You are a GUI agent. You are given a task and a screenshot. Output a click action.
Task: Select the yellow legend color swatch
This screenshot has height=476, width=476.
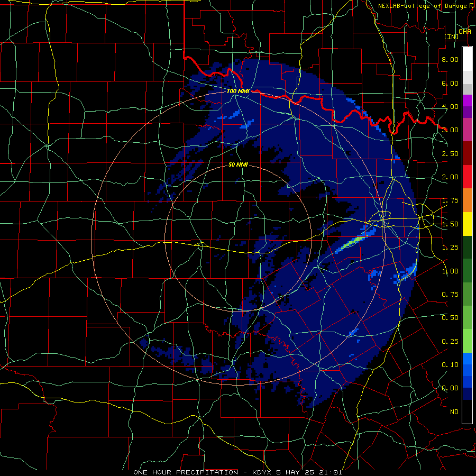[467, 224]
